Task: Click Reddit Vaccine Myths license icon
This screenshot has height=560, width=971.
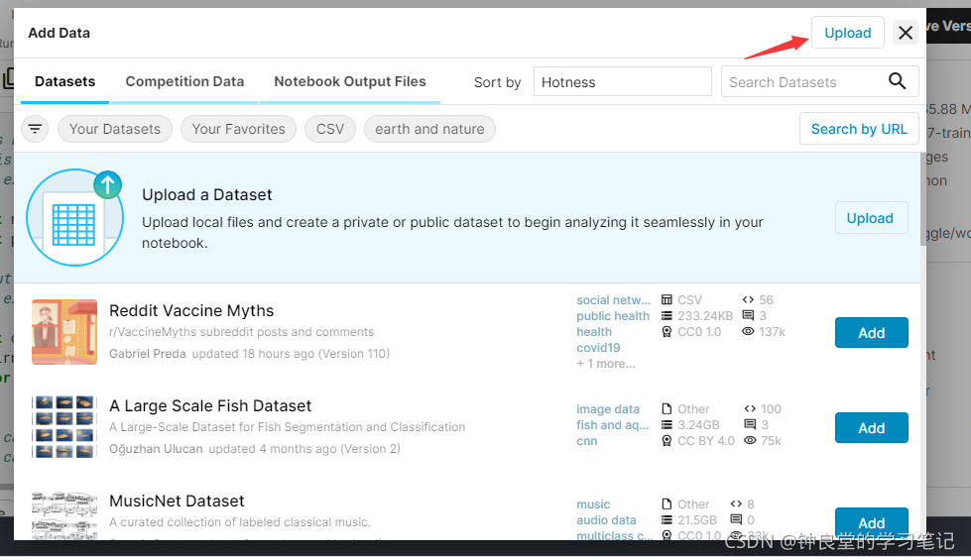Action: pyautogui.click(x=667, y=332)
